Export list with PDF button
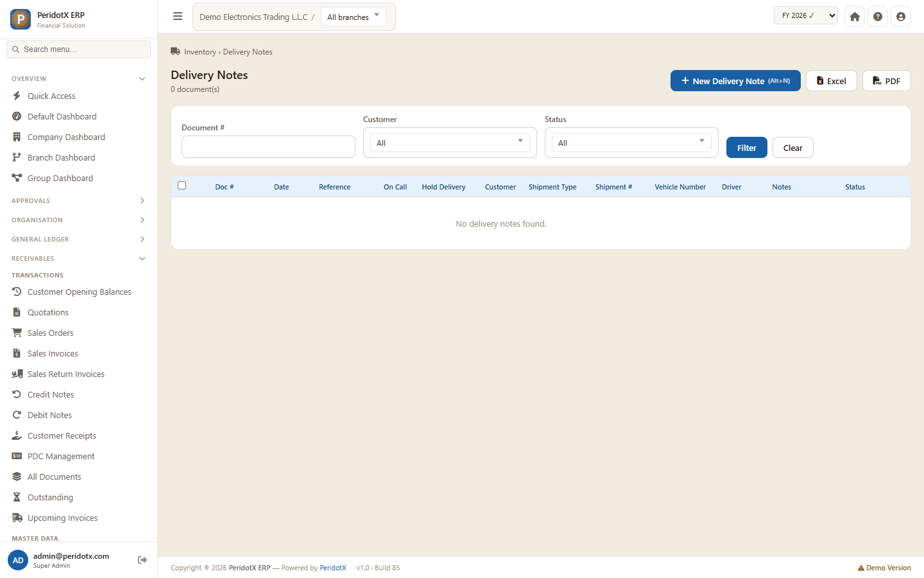924x578 pixels. [887, 81]
